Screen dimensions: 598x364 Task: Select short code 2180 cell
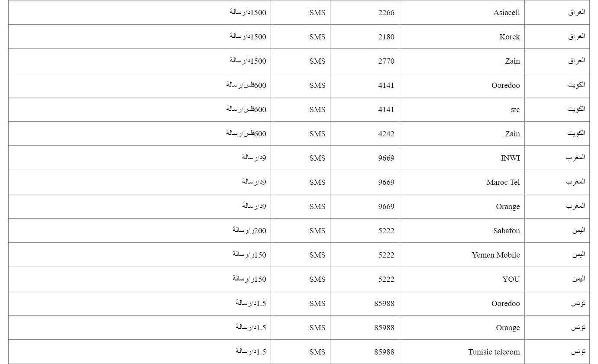pyautogui.click(x=386, y=37)
